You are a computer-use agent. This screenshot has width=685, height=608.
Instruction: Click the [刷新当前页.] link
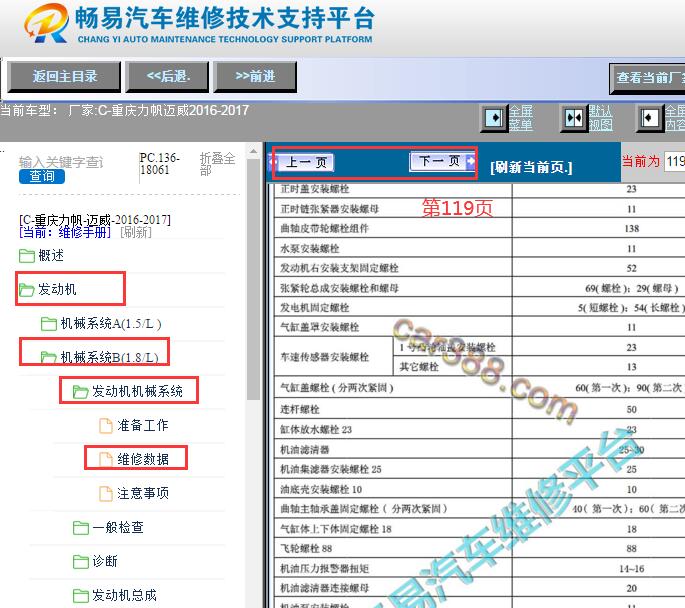coord(531,167)
